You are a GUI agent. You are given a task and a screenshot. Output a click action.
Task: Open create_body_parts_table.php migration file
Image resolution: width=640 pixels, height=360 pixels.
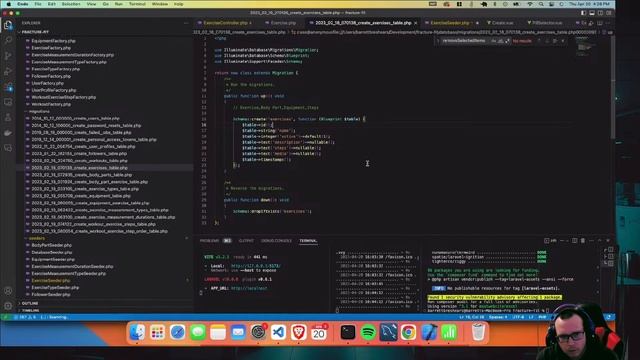click(x=82, y=175)
